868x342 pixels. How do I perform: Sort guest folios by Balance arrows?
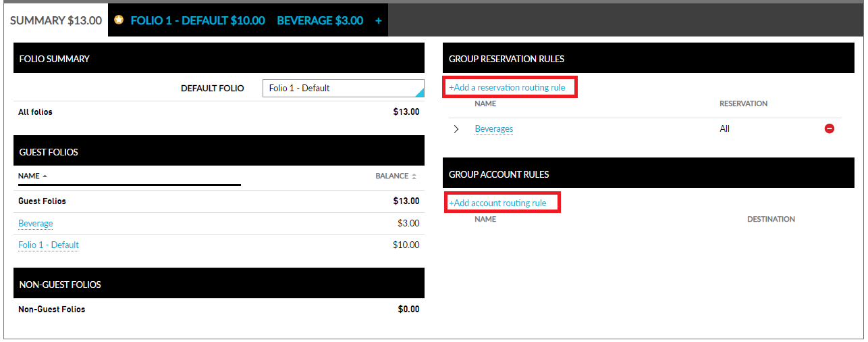[x=414, y=176]
